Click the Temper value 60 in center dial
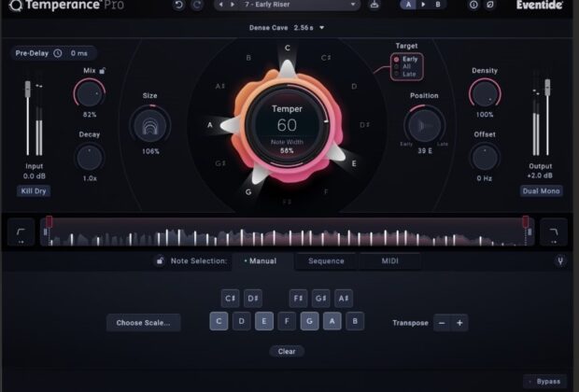The image size is (579, 392). pos(287,125)
